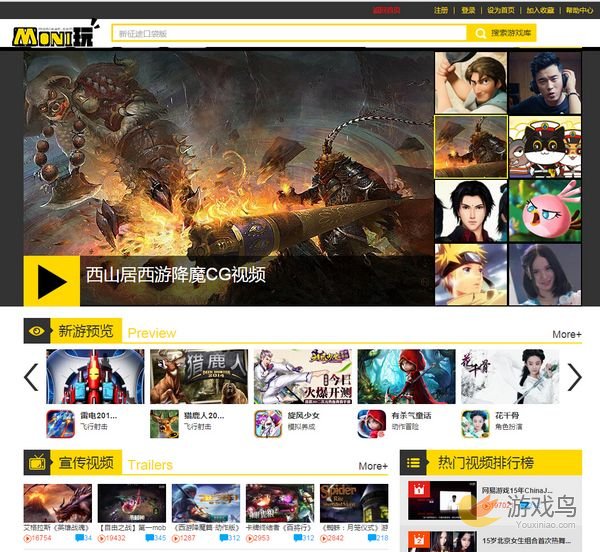Viewport: 600px width, 552px height.
Task: Click the 猎鹿人 deer game app icon
Action: tap(163, 424)
